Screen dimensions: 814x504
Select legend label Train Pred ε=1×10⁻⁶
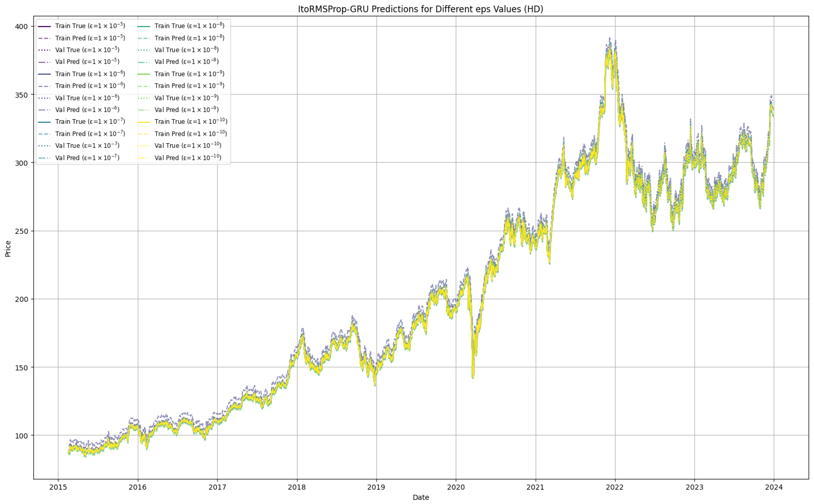(90, 86)
